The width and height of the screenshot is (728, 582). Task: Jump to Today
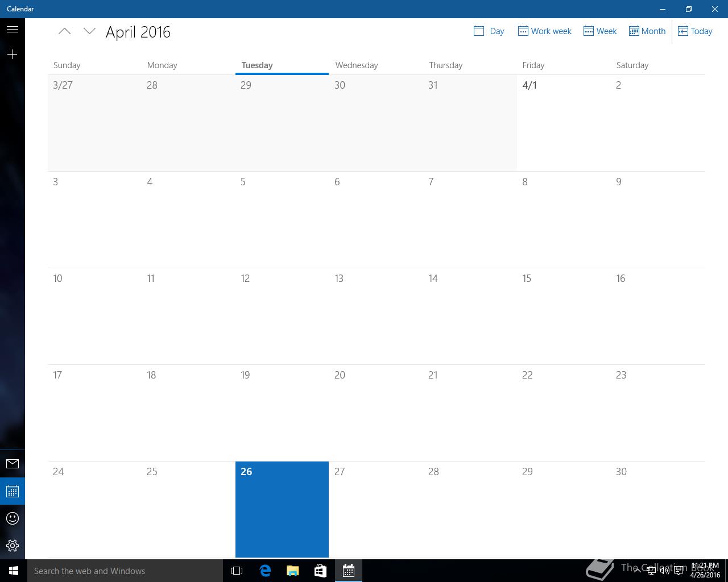point(695,31)
